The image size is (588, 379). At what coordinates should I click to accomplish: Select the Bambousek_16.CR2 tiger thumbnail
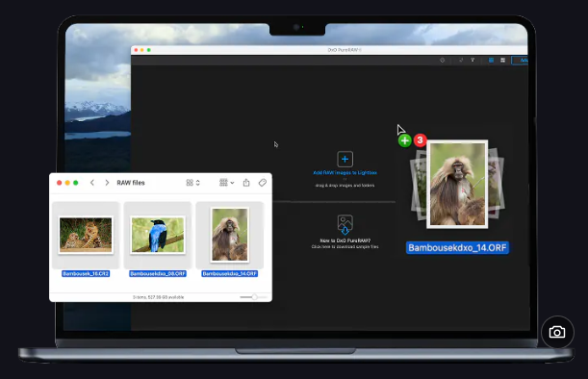tap(86, 235)
